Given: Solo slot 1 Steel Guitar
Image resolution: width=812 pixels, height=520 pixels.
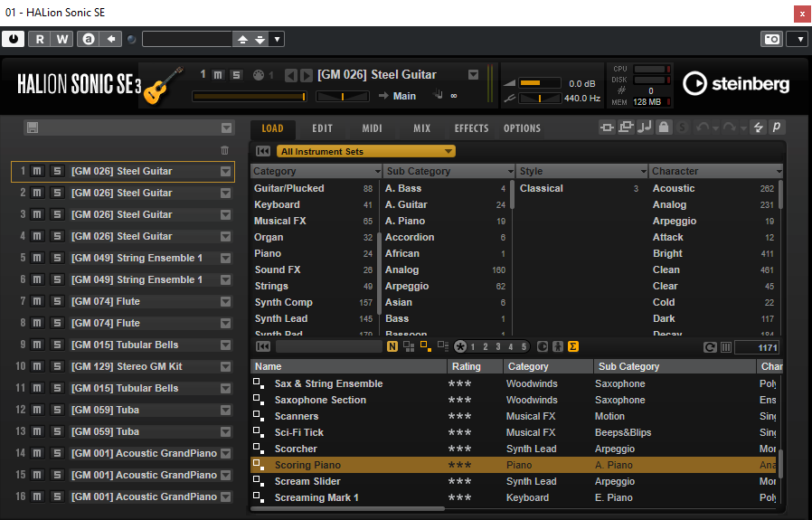Looking at the screenshot, I should 57,171.
